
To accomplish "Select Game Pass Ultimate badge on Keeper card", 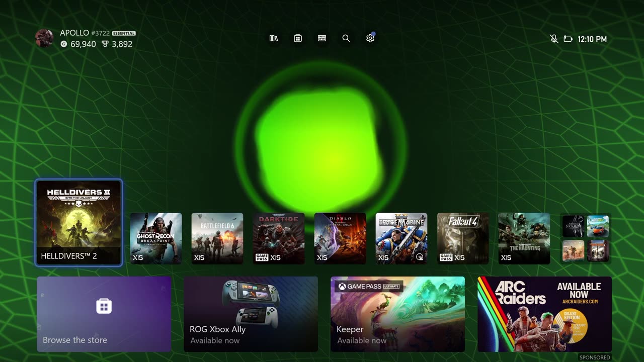I will click(369, 287).
